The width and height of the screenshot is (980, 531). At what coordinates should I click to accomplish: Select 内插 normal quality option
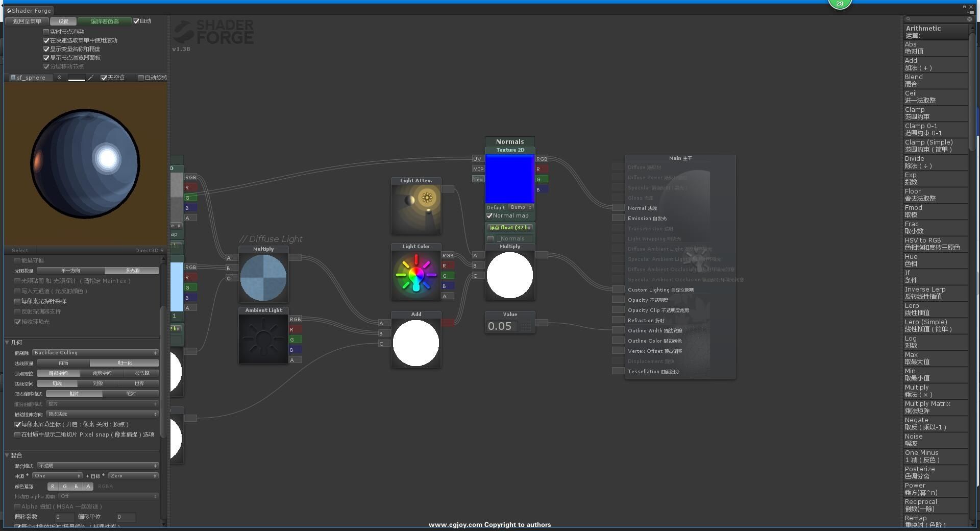tap(63, 363)
